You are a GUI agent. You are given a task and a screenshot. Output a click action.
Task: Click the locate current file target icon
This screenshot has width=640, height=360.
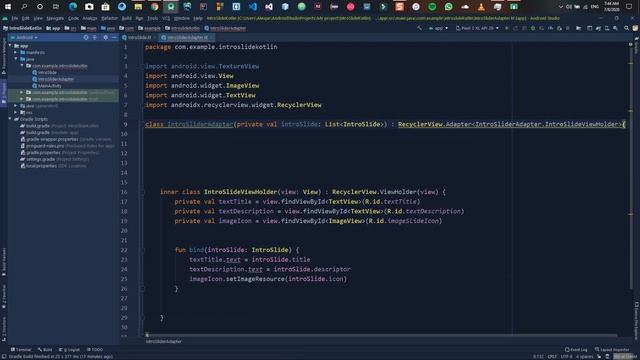[86, 38]
